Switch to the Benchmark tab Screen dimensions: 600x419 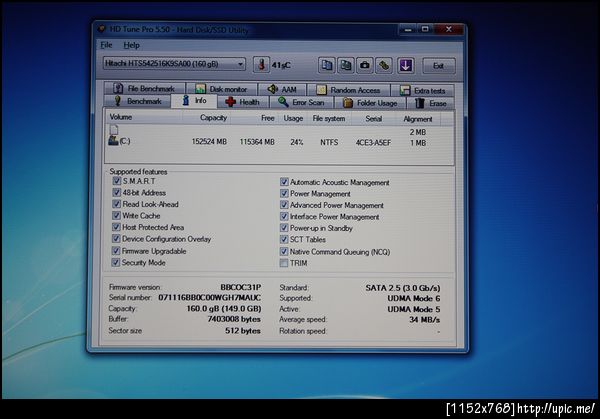[x=138, y=101]
